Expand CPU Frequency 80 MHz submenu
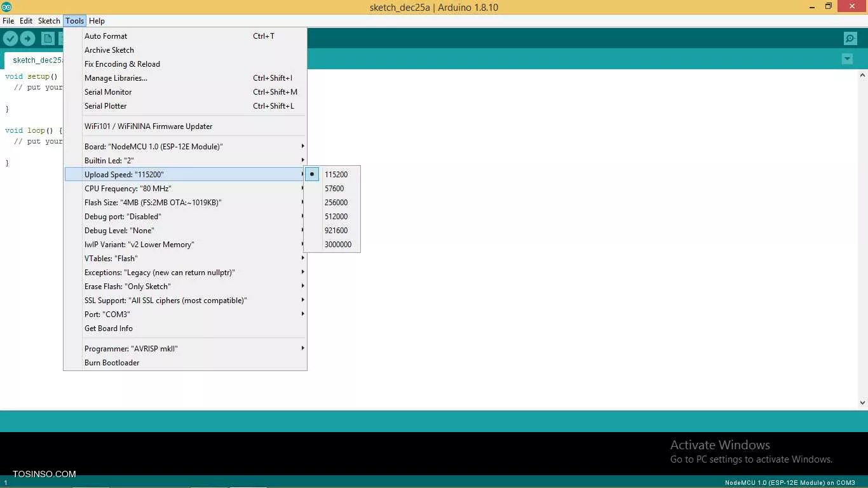The image size is (868, 488). [x=186, y=189]
